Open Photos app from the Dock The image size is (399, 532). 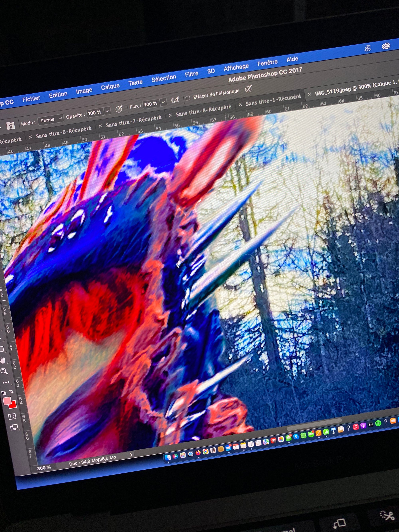281,439
